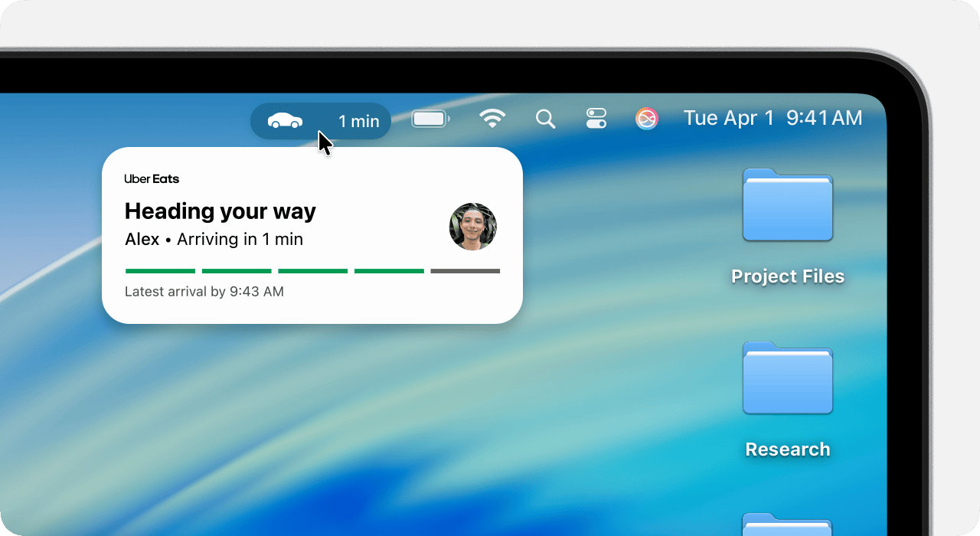Click the "Project Files" folder name label
Image resolution: width=980 pixels, height=536 pixels.
(x=788, y=276)
